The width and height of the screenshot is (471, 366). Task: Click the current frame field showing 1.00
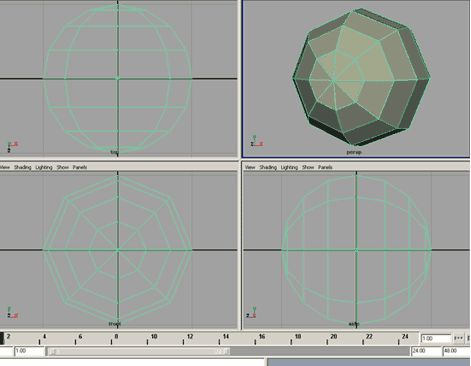(435, 339)
